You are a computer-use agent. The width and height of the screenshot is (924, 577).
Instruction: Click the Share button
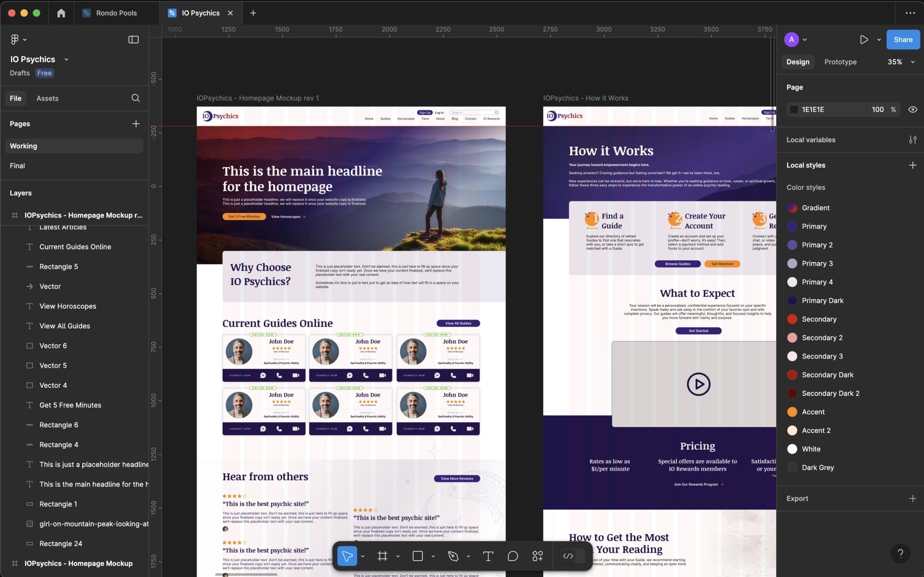902,40
